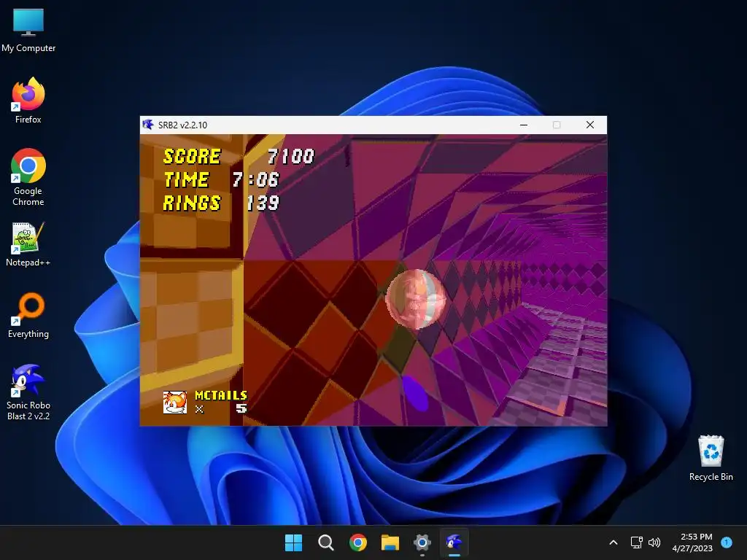Open the volume tray icon
Screen dimensions: 747x560
pos(654,542)
